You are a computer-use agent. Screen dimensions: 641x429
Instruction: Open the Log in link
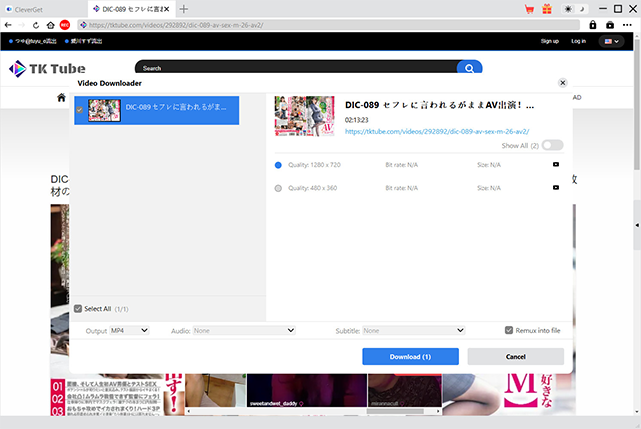click(x=578, y=41)
